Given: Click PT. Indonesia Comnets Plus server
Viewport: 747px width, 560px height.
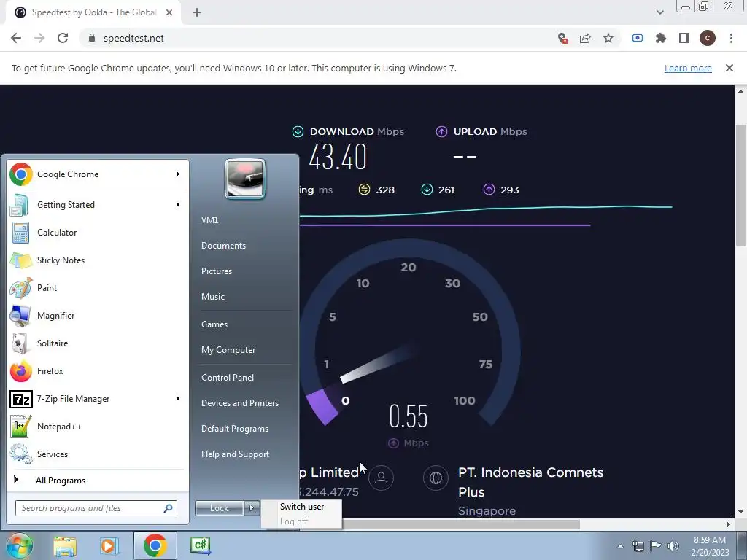Looking at the screenshot, I should (531, 482).
